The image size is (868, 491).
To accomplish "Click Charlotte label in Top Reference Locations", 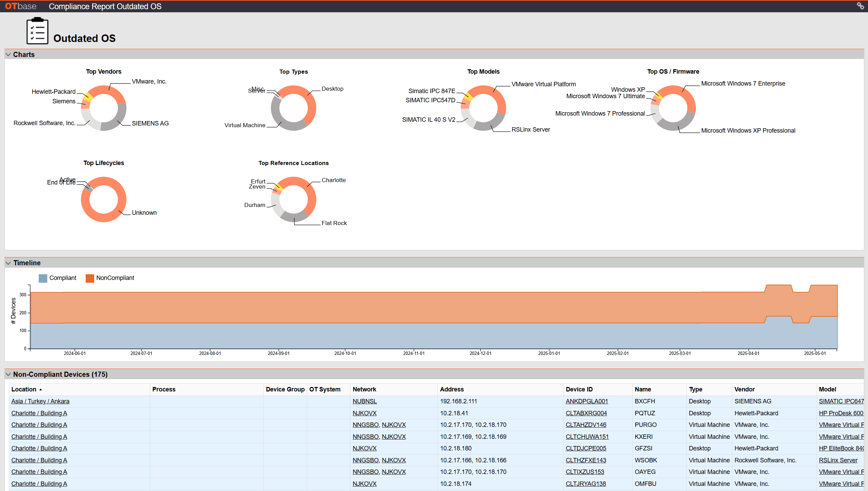I will [333, 180].
